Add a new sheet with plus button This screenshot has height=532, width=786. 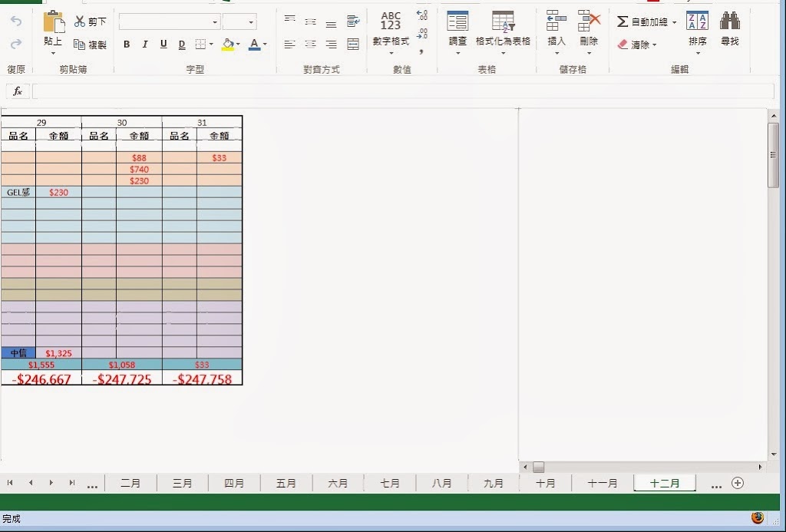tap(738, 483)
